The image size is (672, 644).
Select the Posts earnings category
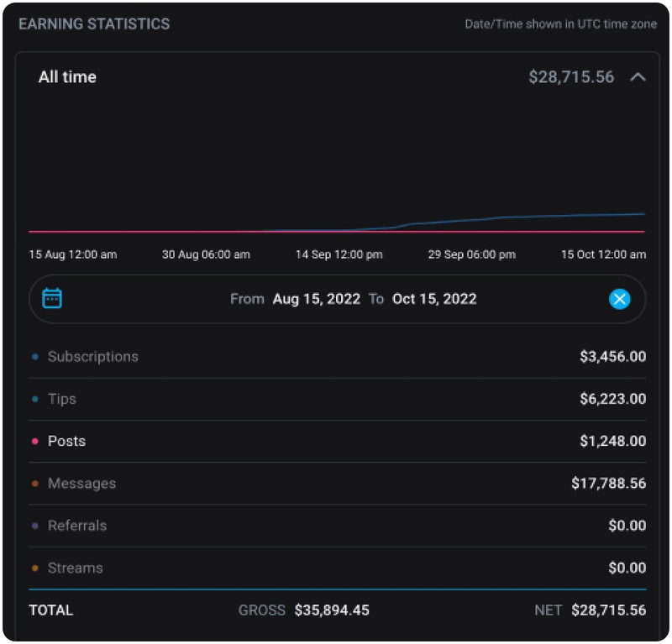(x=66, y=441)
